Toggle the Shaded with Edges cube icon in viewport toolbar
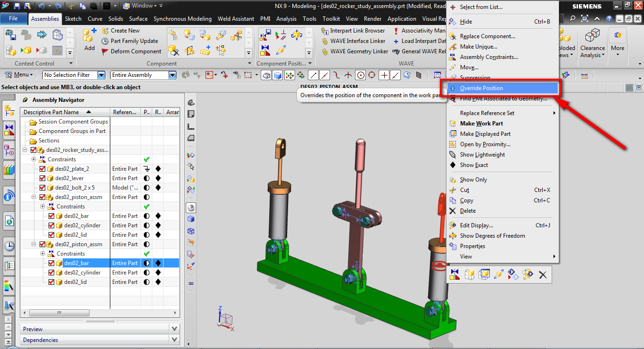The image size is (644, 349). [191, 219]
